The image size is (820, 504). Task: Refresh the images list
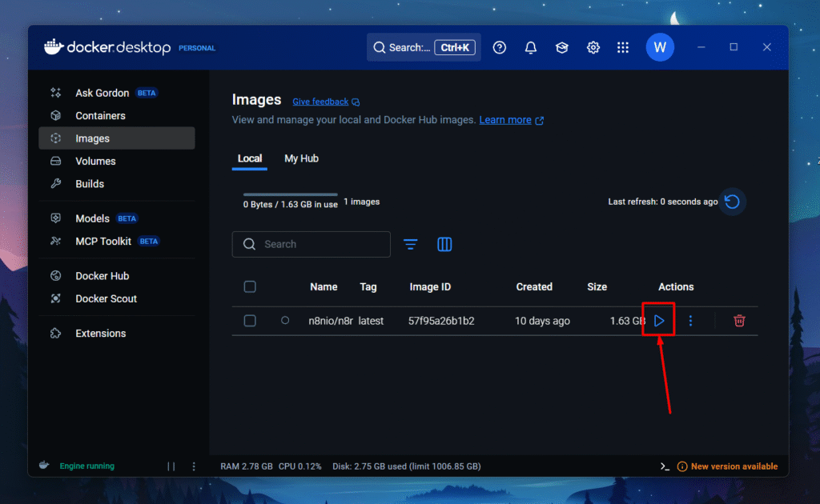point(732,202)
